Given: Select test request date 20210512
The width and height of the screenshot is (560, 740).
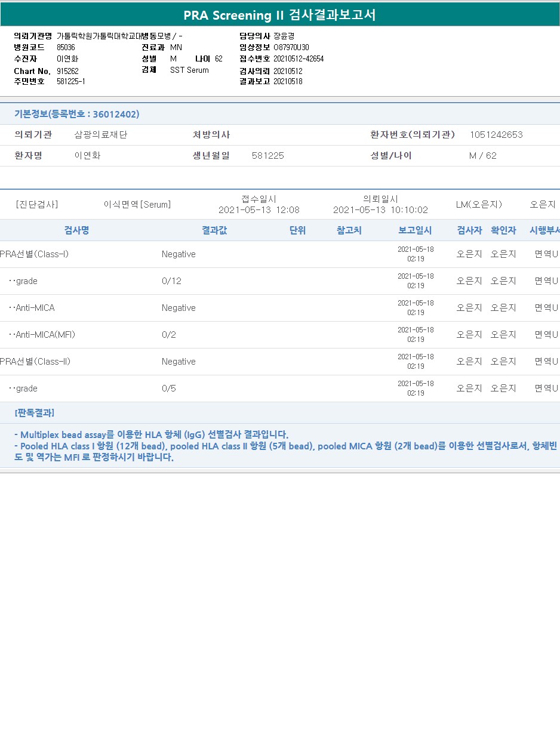Looking at the screenshot, I should point(288,71).
